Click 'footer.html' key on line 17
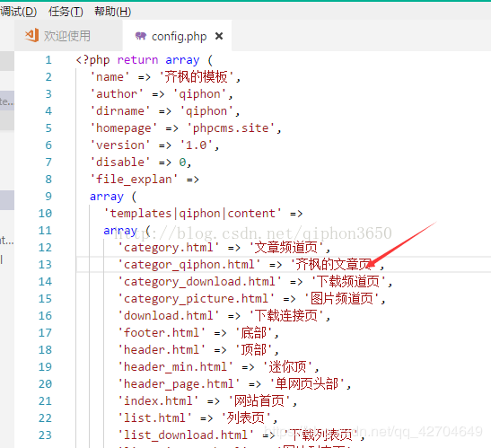 pos(162,333)
